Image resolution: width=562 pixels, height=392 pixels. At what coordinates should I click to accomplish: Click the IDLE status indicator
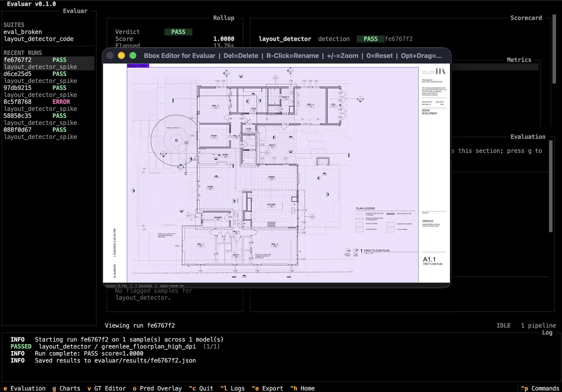click(504, 326)
